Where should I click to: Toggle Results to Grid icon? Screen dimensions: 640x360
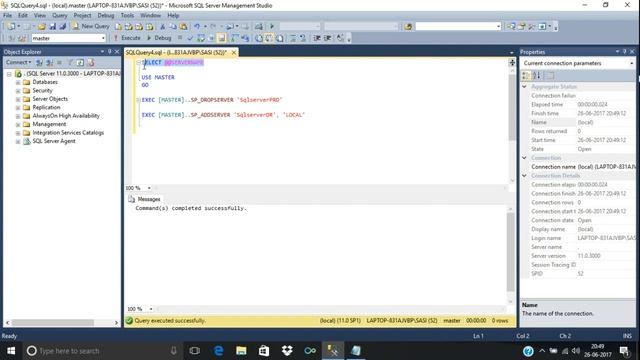pyautogui.click(x=269, y=38)
